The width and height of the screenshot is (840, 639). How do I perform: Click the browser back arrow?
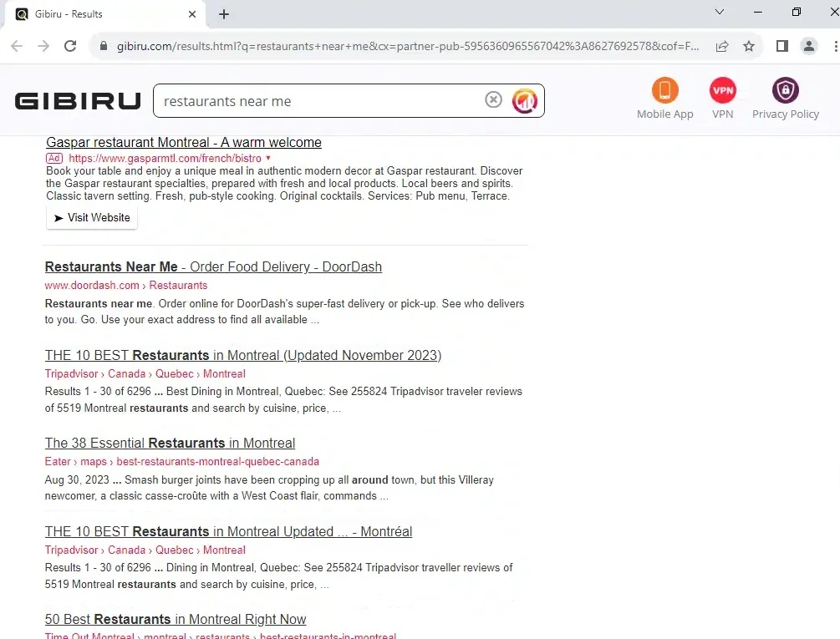pos(17,46)
